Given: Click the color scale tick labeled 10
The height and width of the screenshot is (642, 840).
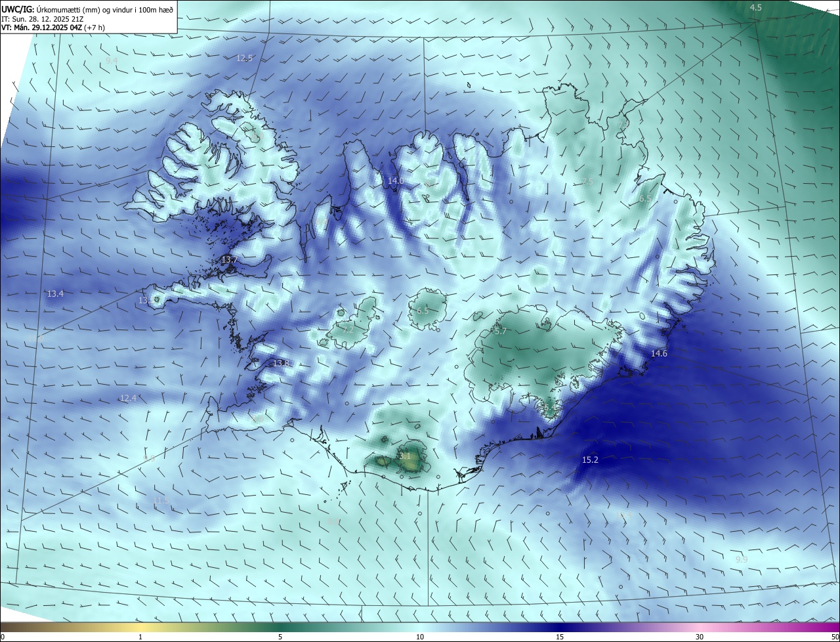Looking at the screenshot, I should click(x=420, y=637).
